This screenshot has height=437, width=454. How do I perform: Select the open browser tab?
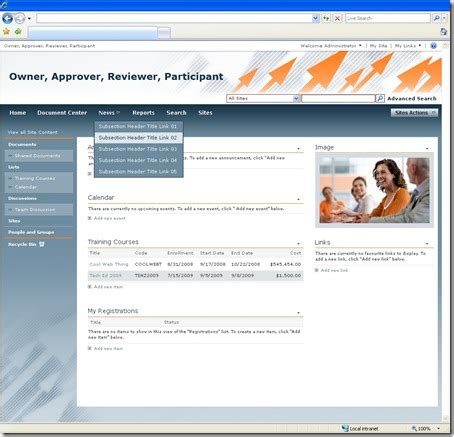(93, 33)
